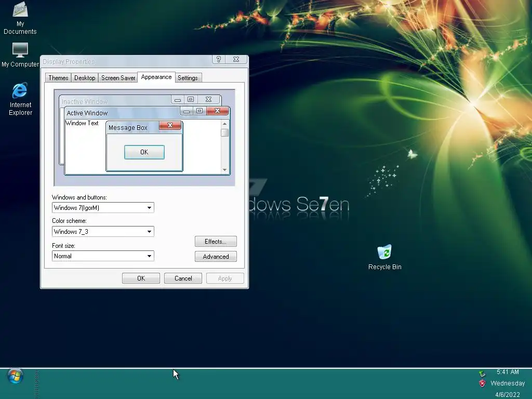Click the grayed Apply button
Viewport: 532px width, 399px height.
point(225,278)
